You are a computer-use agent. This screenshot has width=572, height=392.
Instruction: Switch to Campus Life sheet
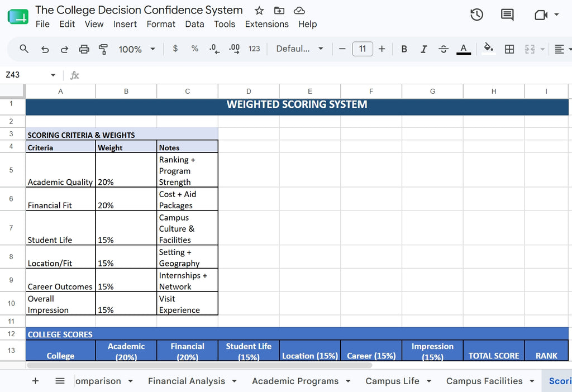click(392, 381)
